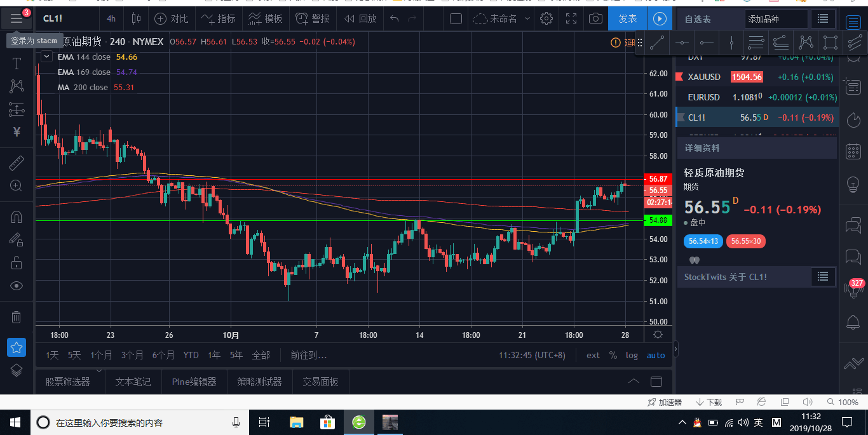Viewport: 868px width, 435px height.
Task: Enter fullscreen mode
Action: coord(571,18)
